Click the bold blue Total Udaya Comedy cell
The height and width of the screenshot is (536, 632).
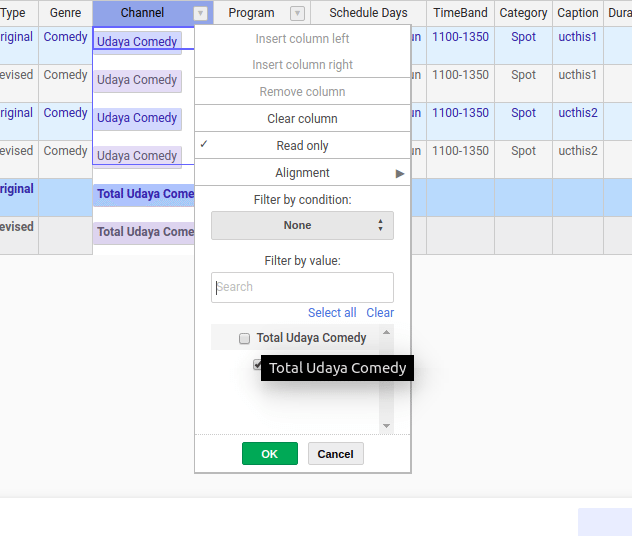(x=144, y=194)
